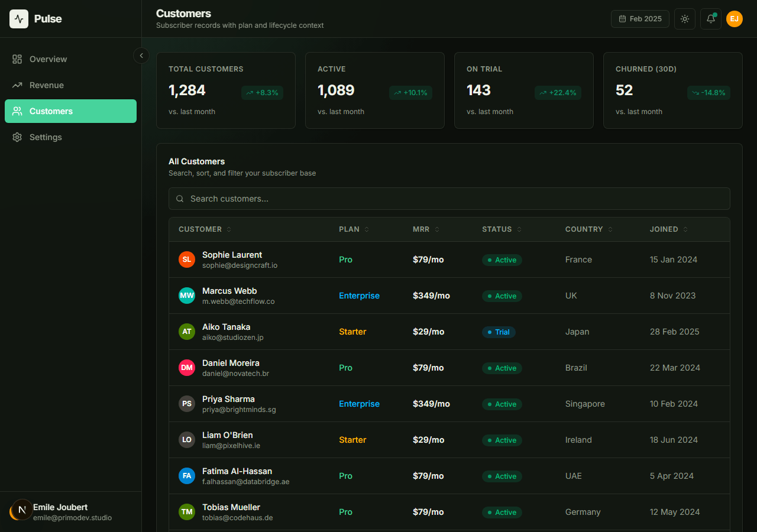Image resolution: width=757 pixels, height=532 pixels.
Task: Click the search magnifier icon
Action: click(180, 199)
